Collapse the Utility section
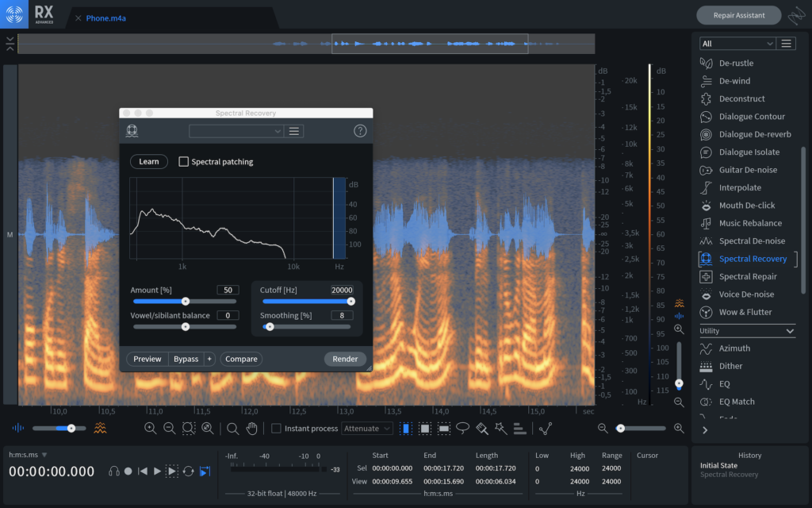The height and width of the screenshot is (508, 812). coord(789,331)
